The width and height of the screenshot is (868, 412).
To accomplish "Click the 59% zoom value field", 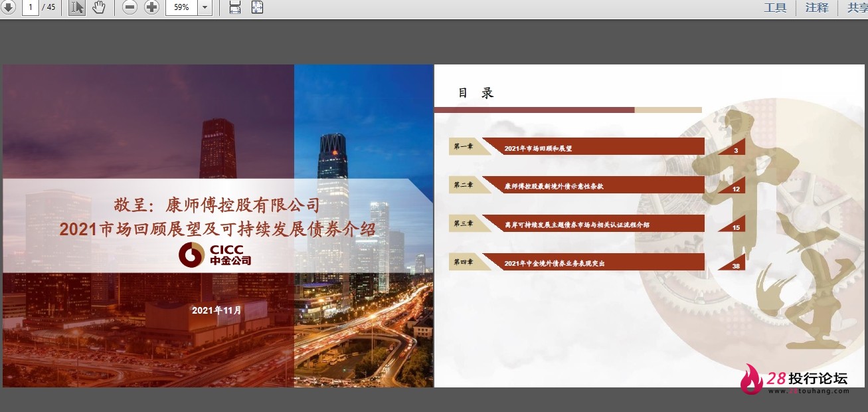I will point(181,7).
